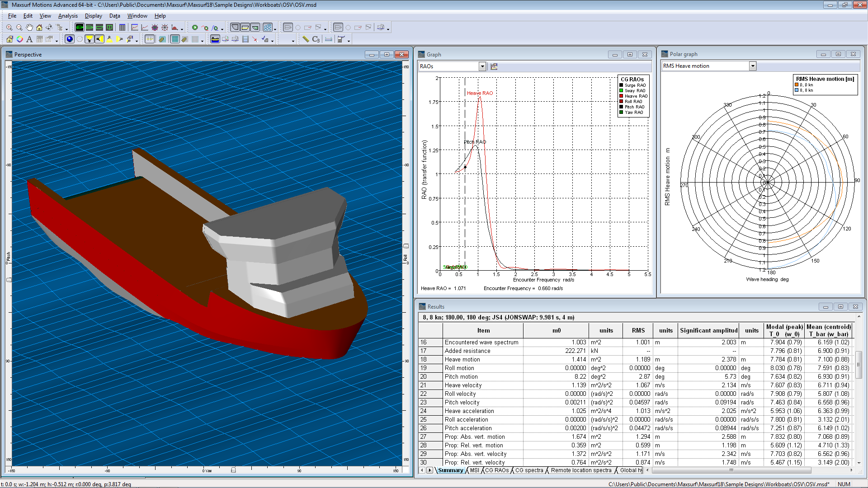The width and height of the screenshot is (868, 488).
Task: Expand the view toolbar options arrow
Action: click(x=66, y=29)
